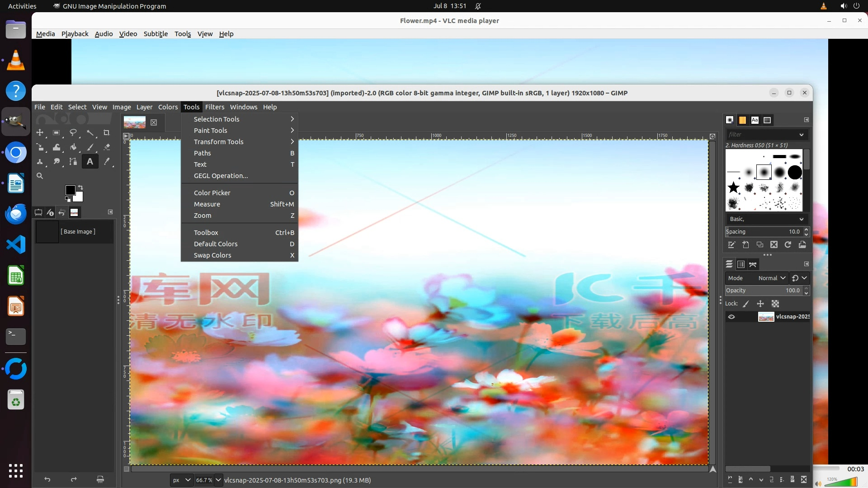Swap foreground and background colors arrow
The width and height of the screenshot is (868, 488).
80,187
